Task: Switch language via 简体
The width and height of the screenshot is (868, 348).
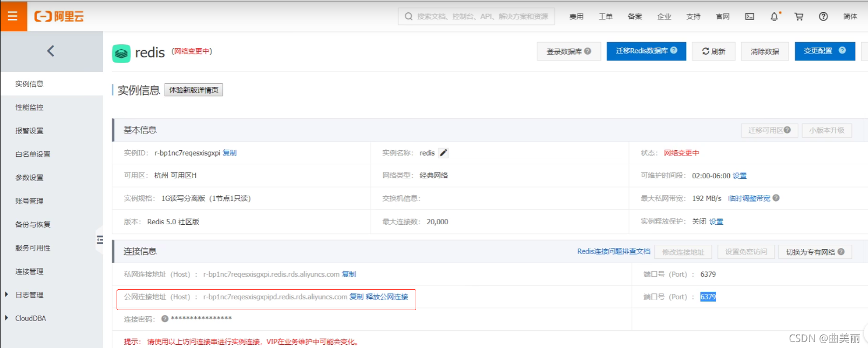Action: pos(850,17)
